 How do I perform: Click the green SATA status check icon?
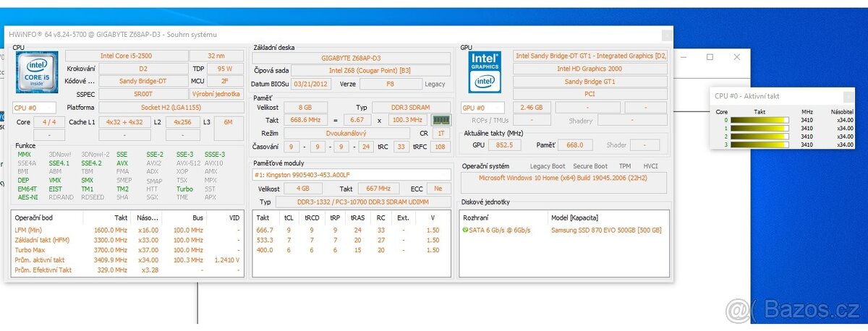tap(465, 230)
